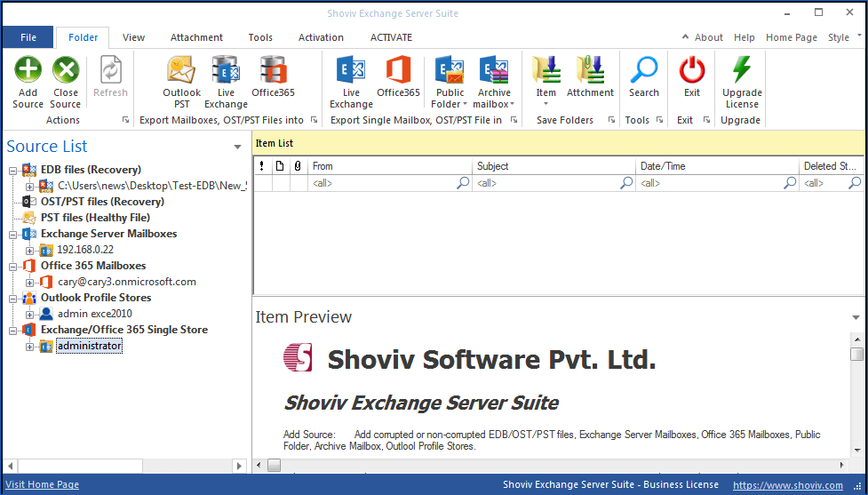Image resolution: width=868 pixels, height=495 pixels.
Task: Expand the admin exce2010 profile node
Action: 30,314
